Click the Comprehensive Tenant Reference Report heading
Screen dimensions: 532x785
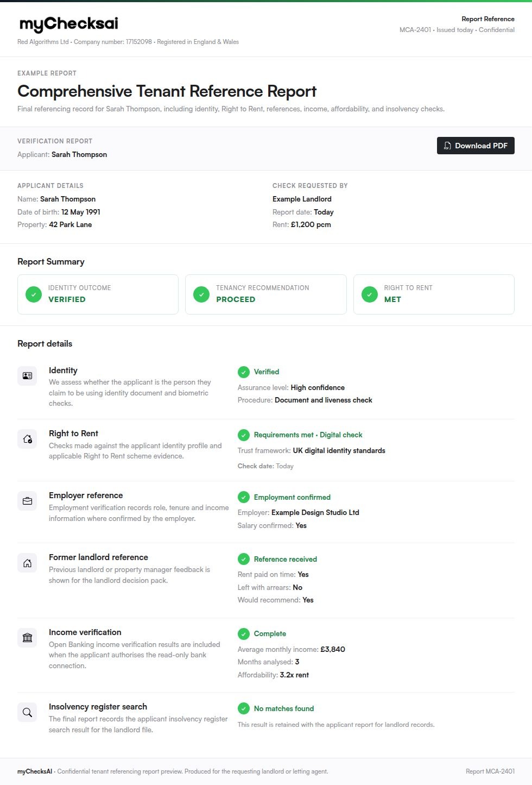pos(167,91)
